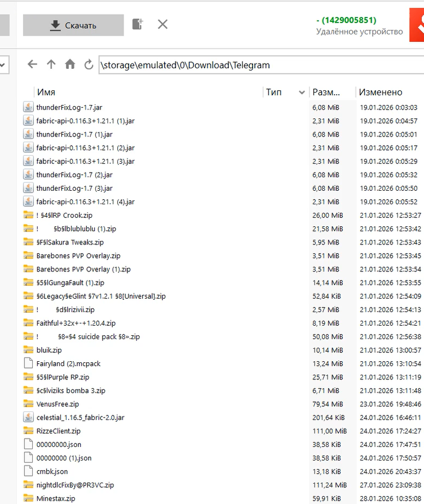This screenshot has height=504, width=424.
Task: Click the Скачать download button
Action: click(x=73, y=25)
